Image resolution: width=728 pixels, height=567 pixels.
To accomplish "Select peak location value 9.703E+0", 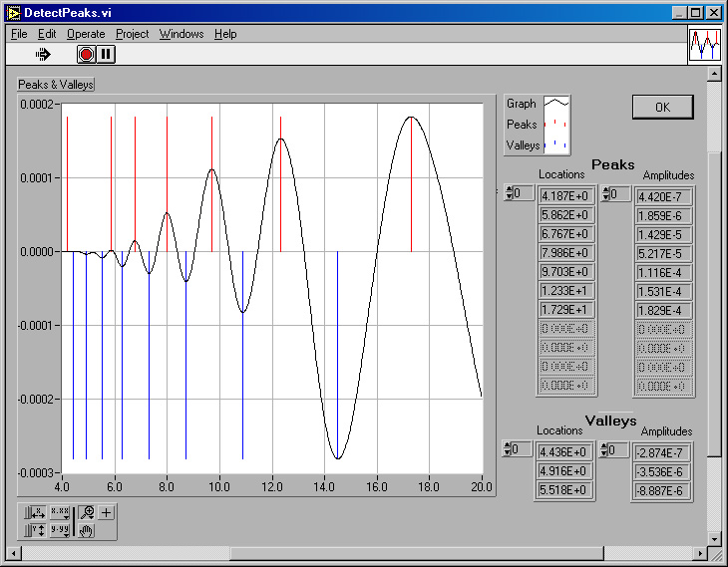I will point(566,272).
